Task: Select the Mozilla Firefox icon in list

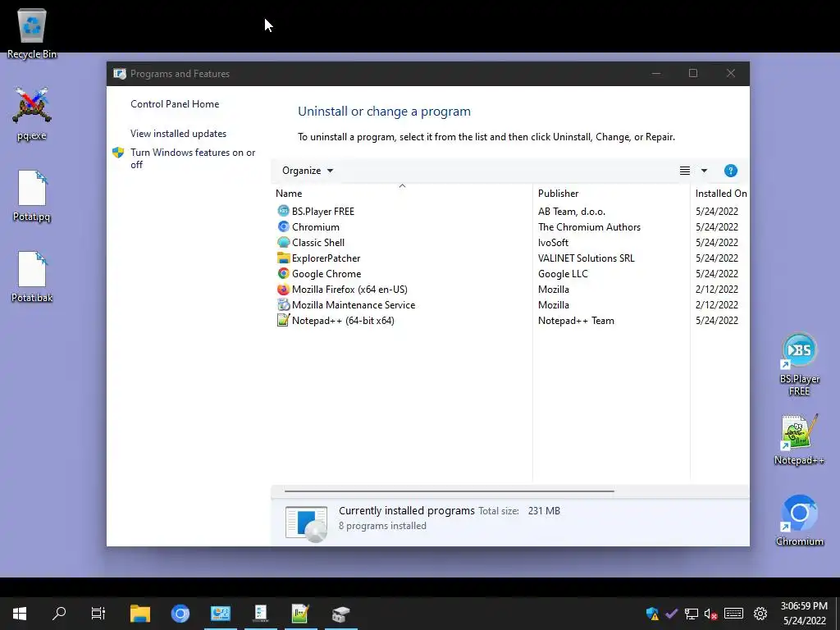Action: [x=283, y=289]
